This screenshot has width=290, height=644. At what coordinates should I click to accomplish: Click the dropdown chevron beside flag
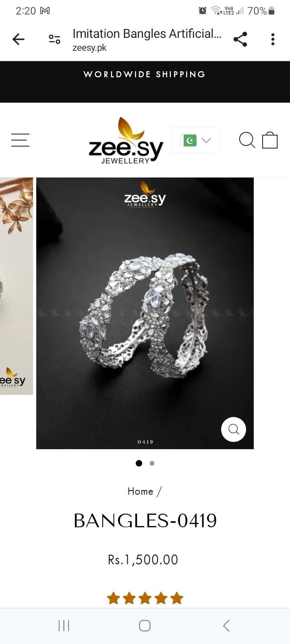pos(206,140)
